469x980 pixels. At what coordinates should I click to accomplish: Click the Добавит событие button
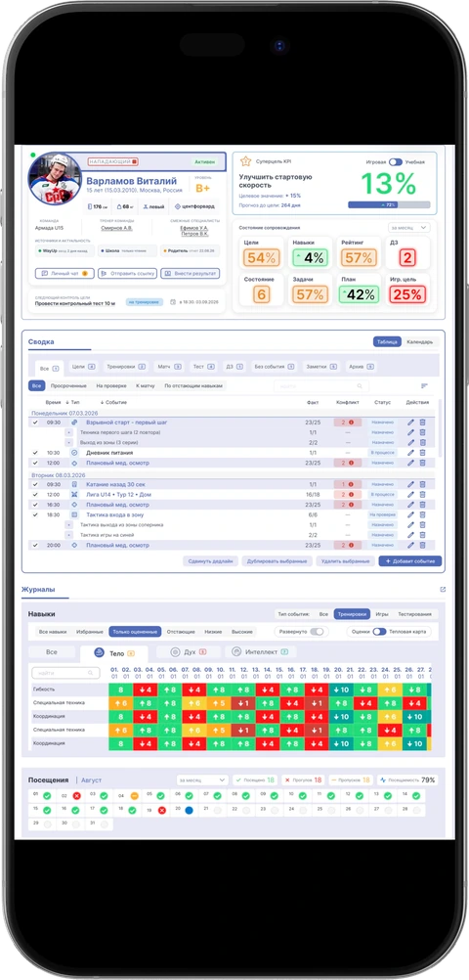pos(410,561)
